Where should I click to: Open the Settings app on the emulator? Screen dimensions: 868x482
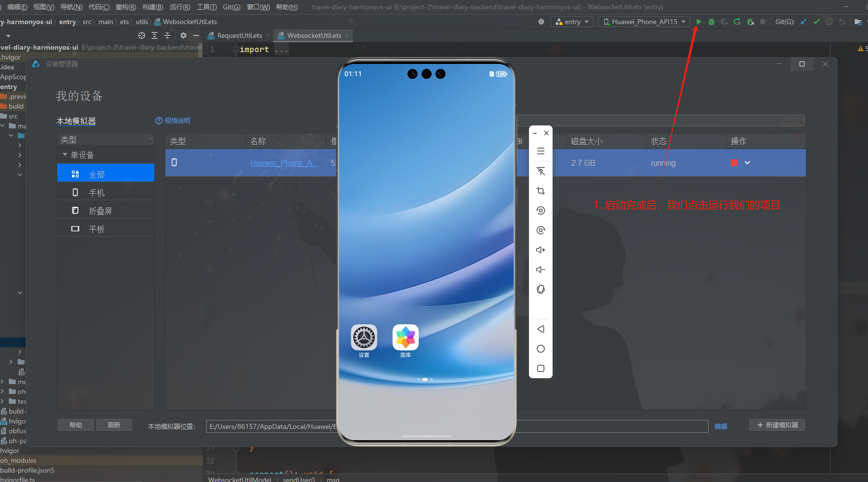[364, 337]
